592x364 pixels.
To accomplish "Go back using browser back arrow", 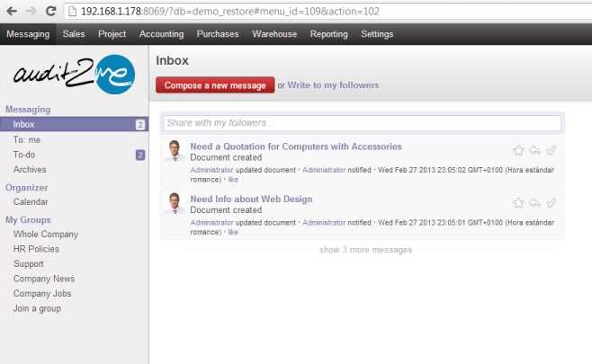I will (x=12, y=11).
